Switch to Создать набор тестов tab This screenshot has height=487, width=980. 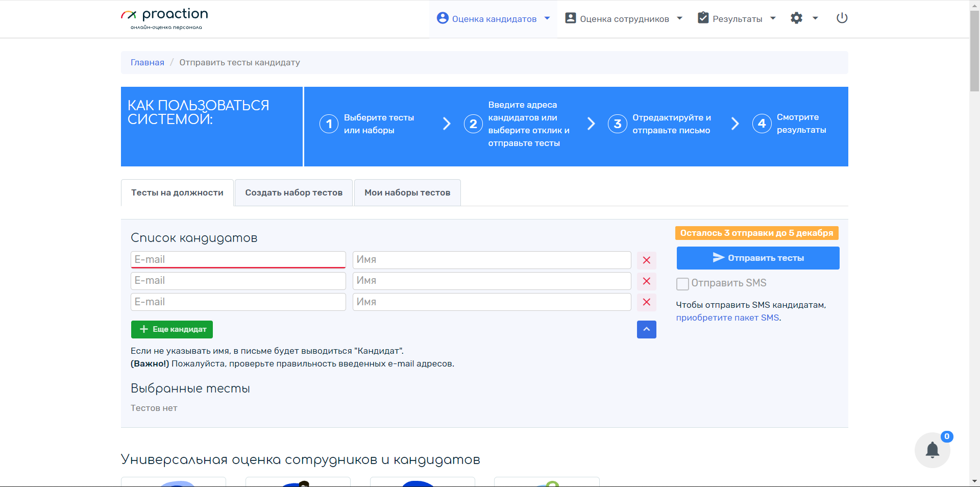pos(293,193)
